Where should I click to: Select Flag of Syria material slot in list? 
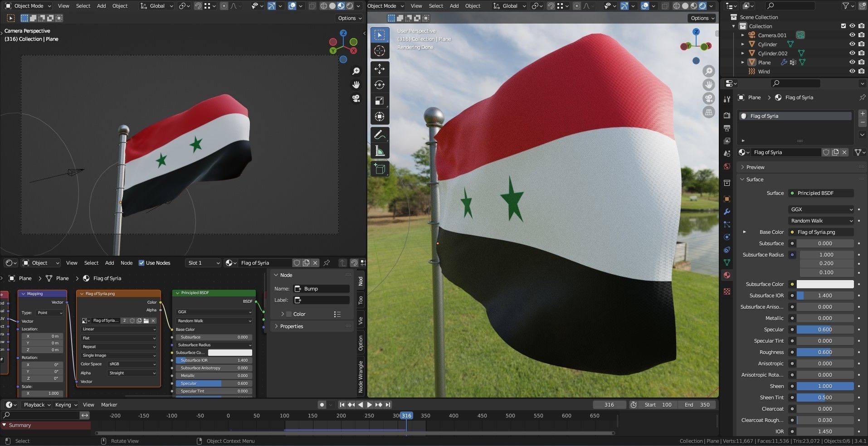(795, 116)
